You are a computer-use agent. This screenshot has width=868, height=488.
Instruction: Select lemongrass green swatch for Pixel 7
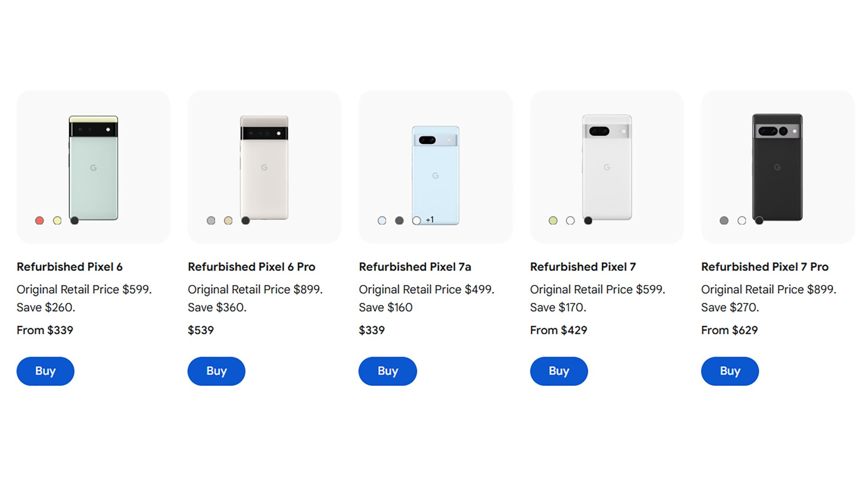tap(553, 221)
